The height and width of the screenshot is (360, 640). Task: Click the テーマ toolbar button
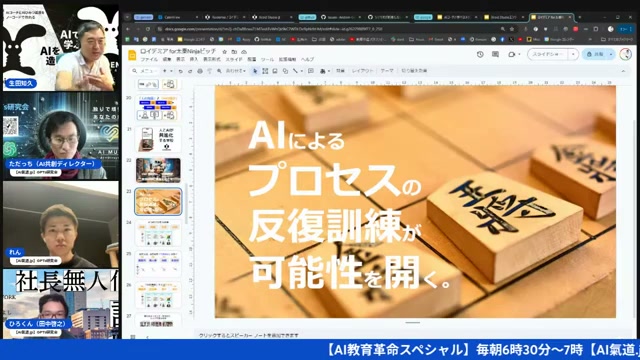point(387,71)
